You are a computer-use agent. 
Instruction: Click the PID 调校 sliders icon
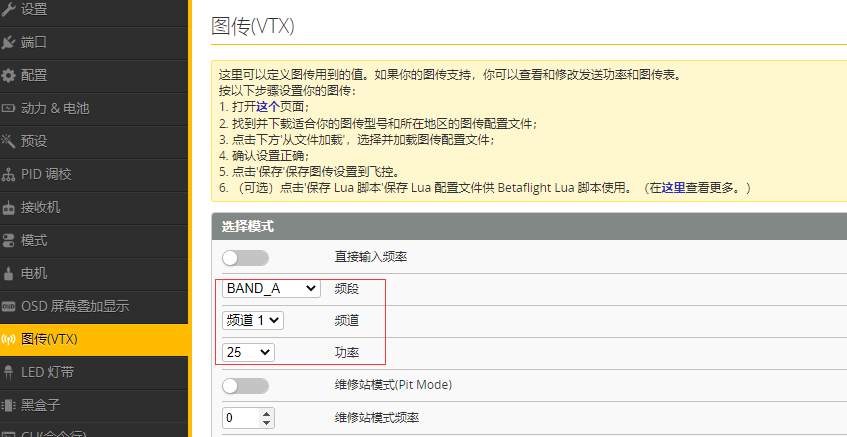click(x=9, y=174)
